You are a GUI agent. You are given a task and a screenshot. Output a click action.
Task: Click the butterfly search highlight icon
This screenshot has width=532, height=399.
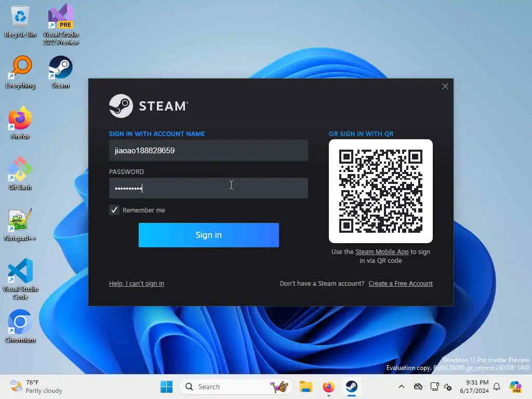coord(279,387)
